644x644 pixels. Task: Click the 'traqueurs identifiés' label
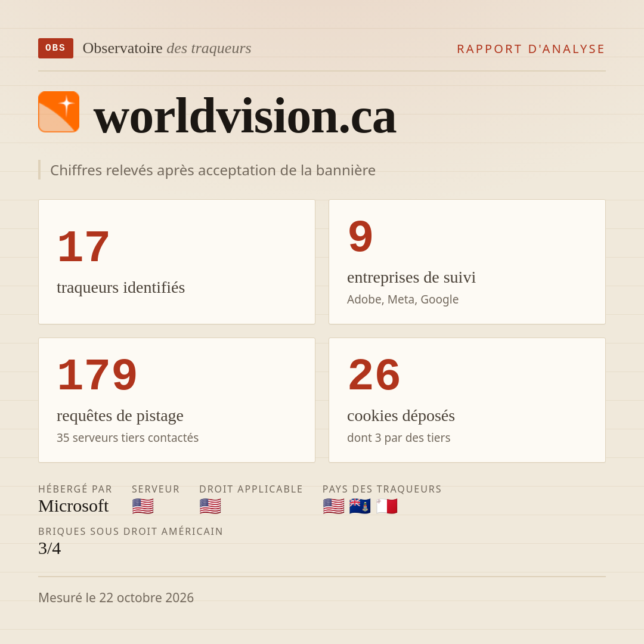tap(120, 287)
